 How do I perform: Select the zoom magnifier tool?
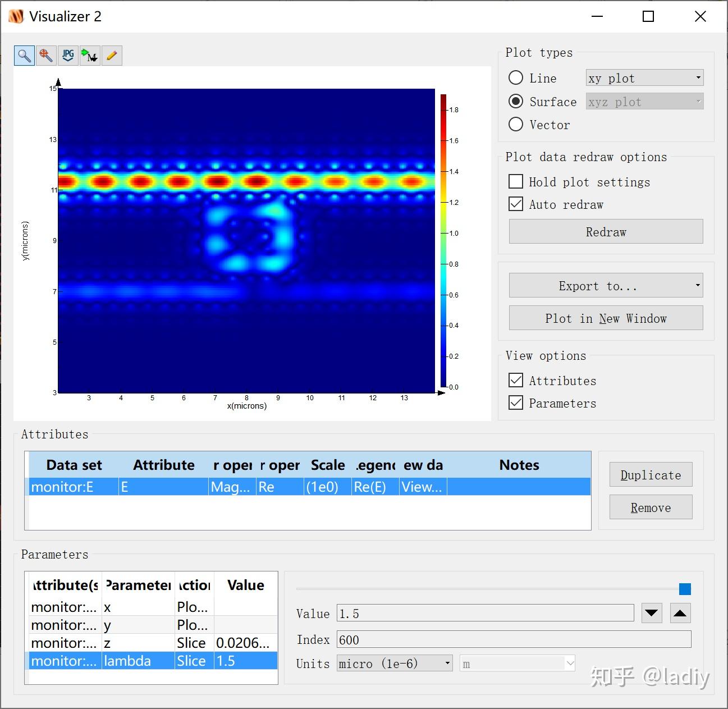tap(24, 56)
